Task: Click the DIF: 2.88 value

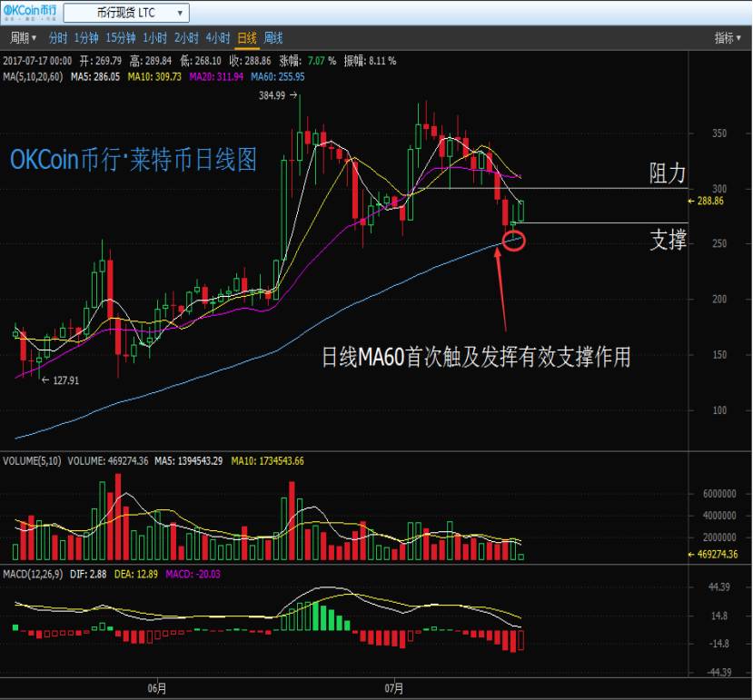Action: tap(88, 574)
